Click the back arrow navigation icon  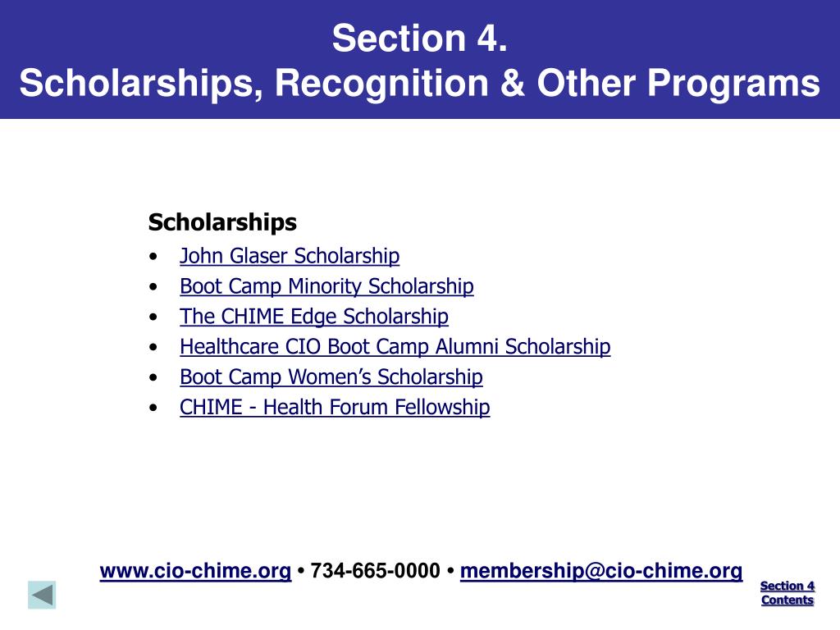42,595
